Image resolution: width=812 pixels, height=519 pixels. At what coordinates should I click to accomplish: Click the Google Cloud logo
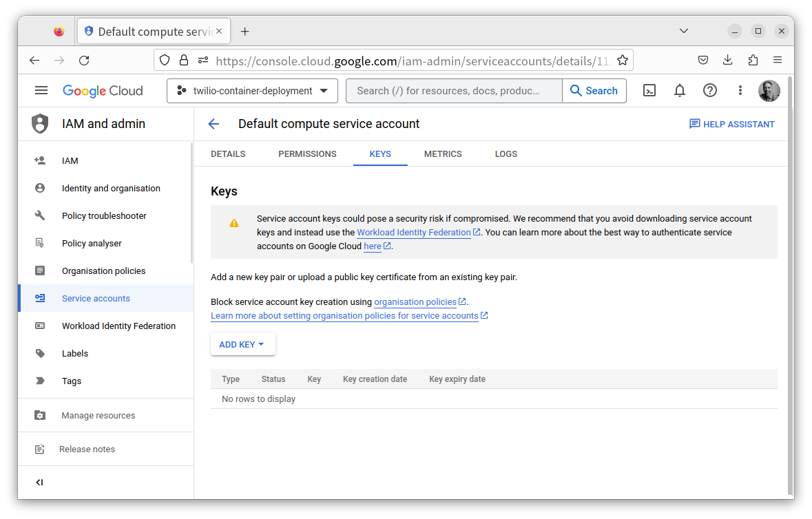point(103,91)
